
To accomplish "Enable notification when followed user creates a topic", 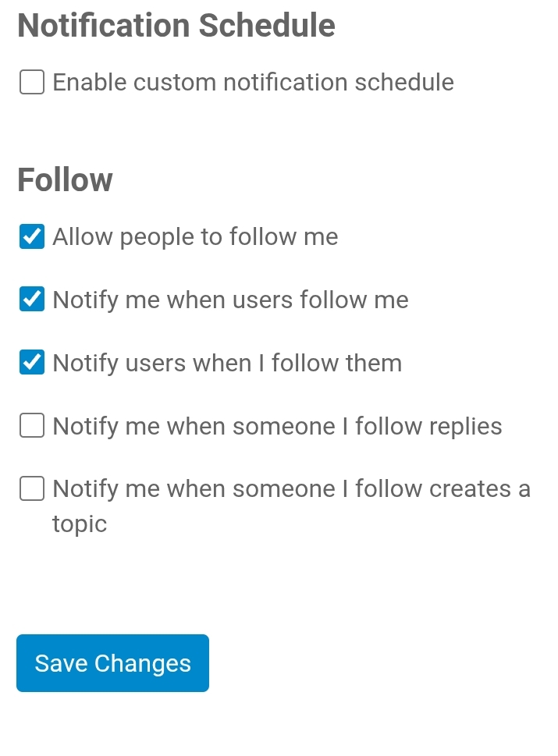I will [32, 489].
